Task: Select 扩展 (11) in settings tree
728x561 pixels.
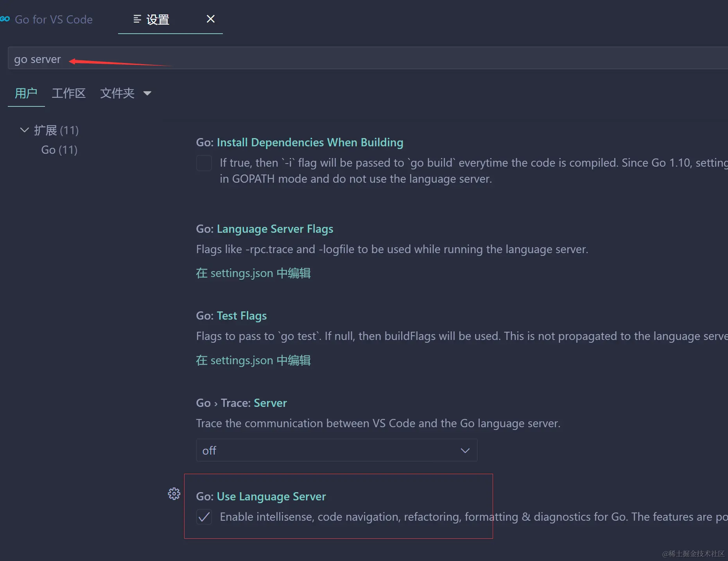Action: click(x=56, y=130)
